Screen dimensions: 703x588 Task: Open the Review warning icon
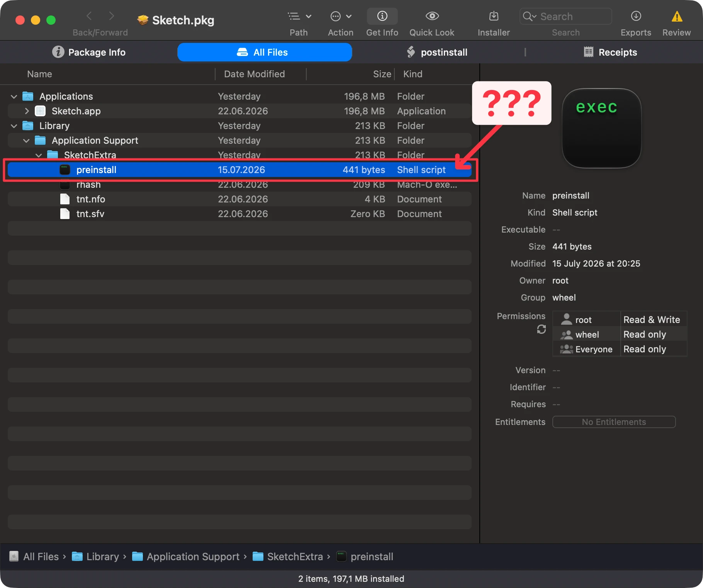click(x=677, y=16)
